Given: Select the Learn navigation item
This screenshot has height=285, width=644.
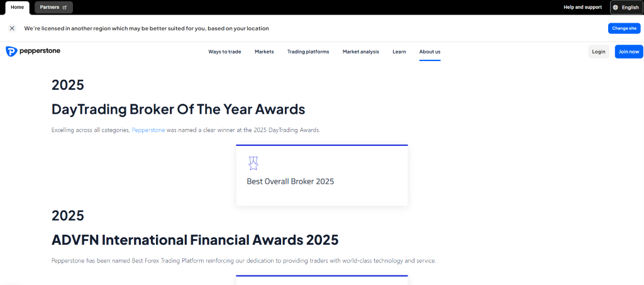Looking at the screenshot, I should pyautogui.click(x=399, y=52).
